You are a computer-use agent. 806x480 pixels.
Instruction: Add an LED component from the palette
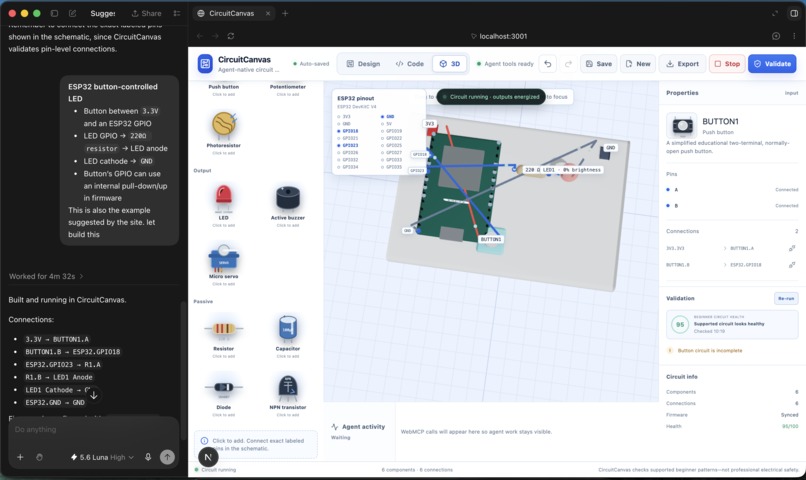(x=224, y=206)
